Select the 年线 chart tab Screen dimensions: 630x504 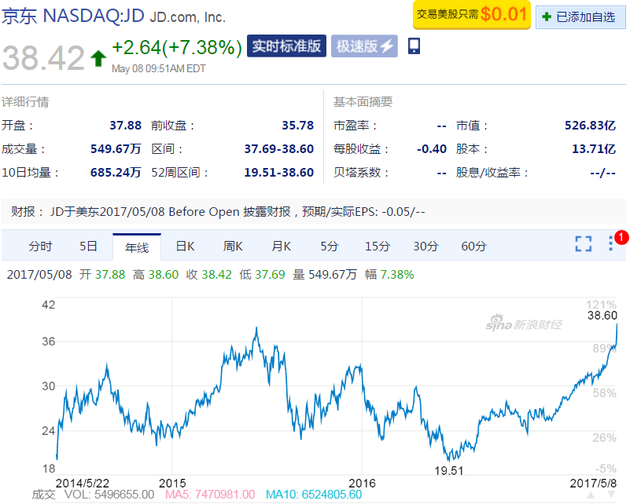(x=137, y=247)
